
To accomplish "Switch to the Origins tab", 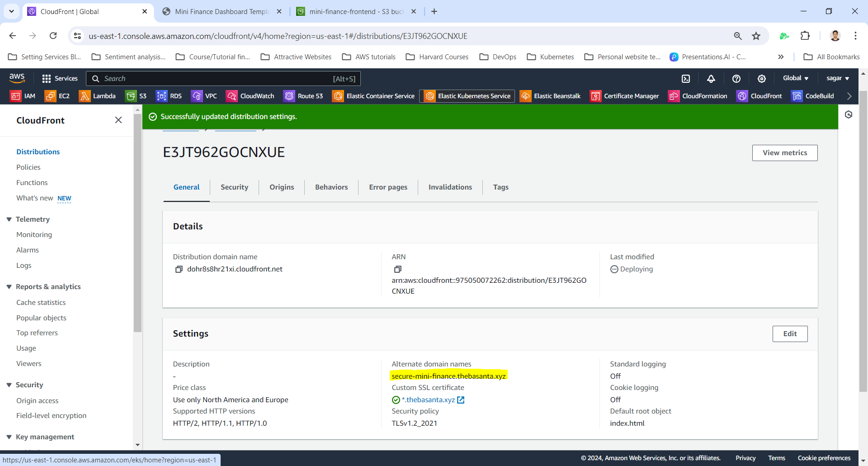I will point(282,187).
